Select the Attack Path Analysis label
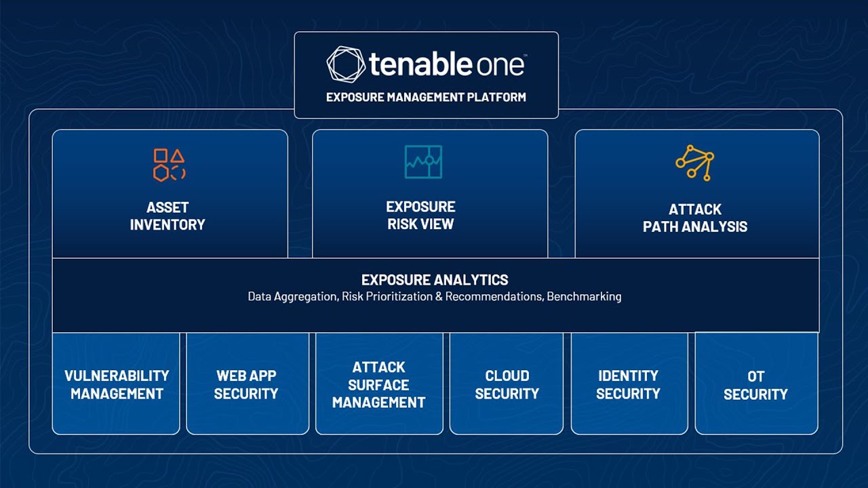Screen dimensions: 868x488 695,218
